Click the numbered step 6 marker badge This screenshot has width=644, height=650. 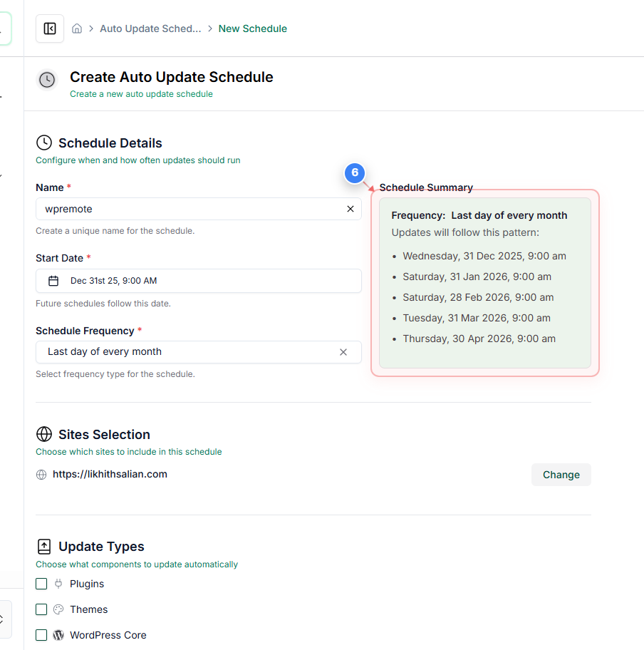coord(354,173)
